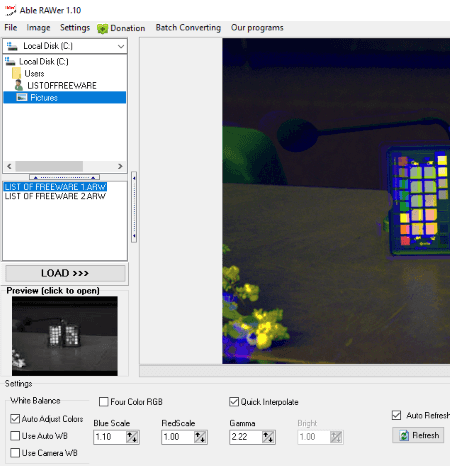450x466 pixels.
Task: Click the image viewer horizontal scrollbar
Action: click(295, 371)
